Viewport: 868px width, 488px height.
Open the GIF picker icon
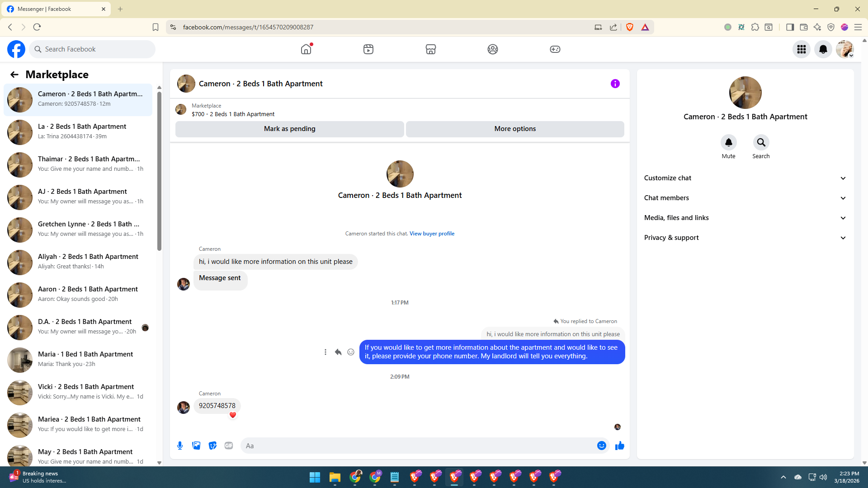[x=229, y=446]
